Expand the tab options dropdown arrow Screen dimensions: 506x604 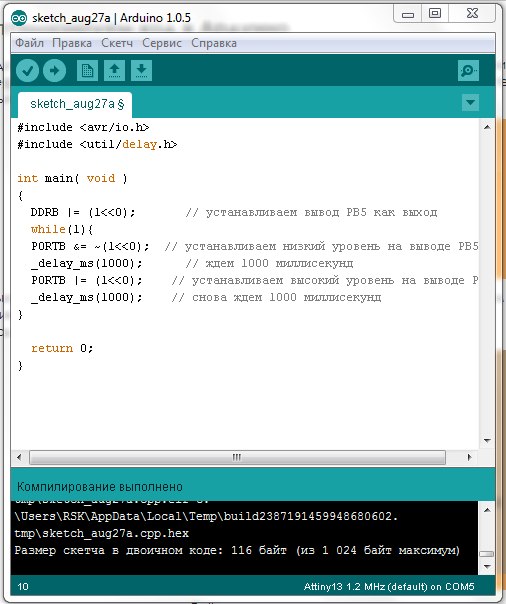[470, 103]
